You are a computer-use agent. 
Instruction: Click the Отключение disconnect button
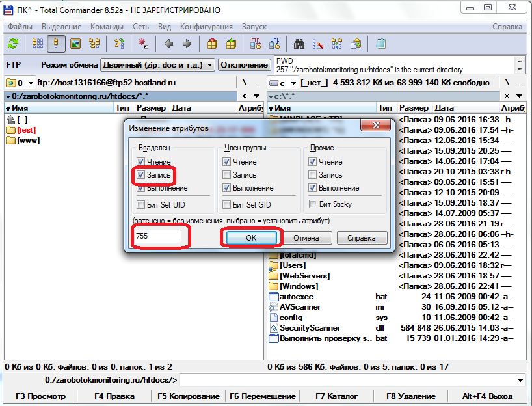244,65
